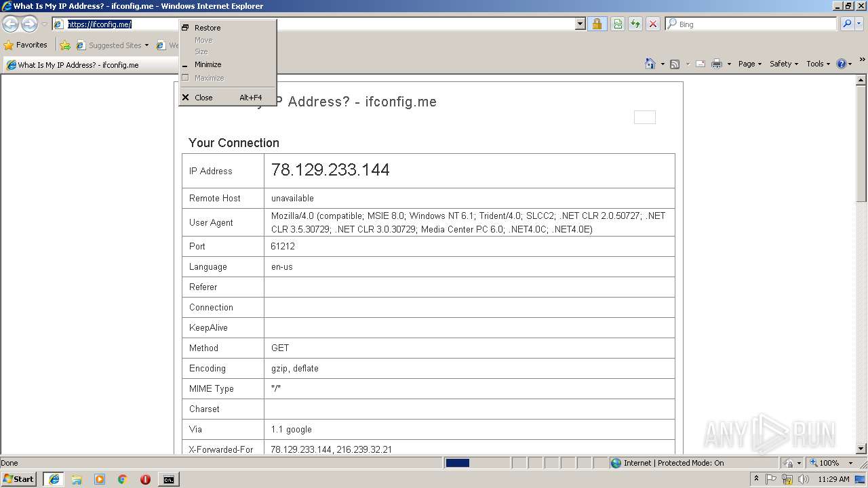Viewport: 868px width, 488px height.
Task: Expand the address bar history dropdown
Action: click(x=580, y=24)
